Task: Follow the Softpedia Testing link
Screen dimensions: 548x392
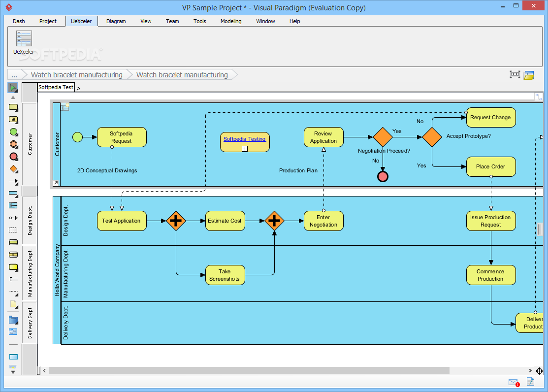Action: pyautogui.click(x=245, y=139)
